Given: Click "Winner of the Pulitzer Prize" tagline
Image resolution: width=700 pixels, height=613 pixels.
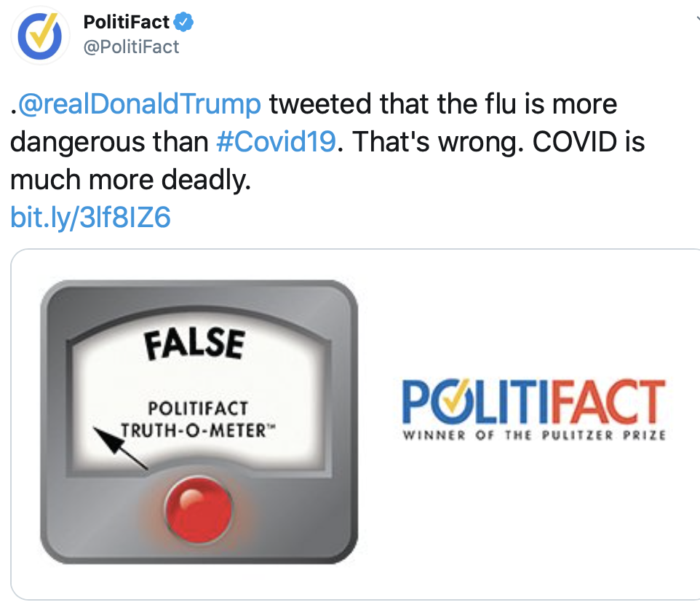Looking at the screenshot, I should tap(534, 436).
